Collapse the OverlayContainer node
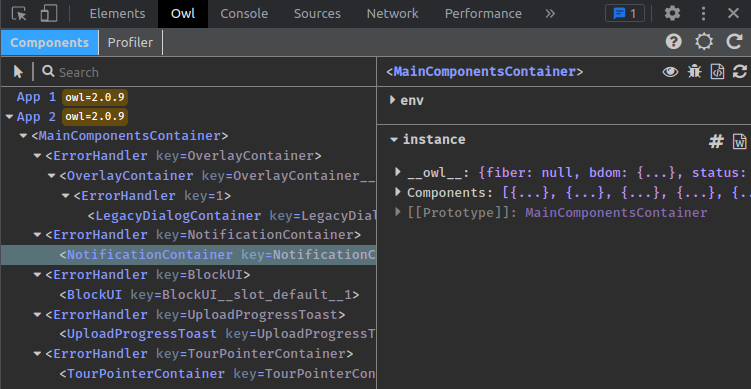 52,176
